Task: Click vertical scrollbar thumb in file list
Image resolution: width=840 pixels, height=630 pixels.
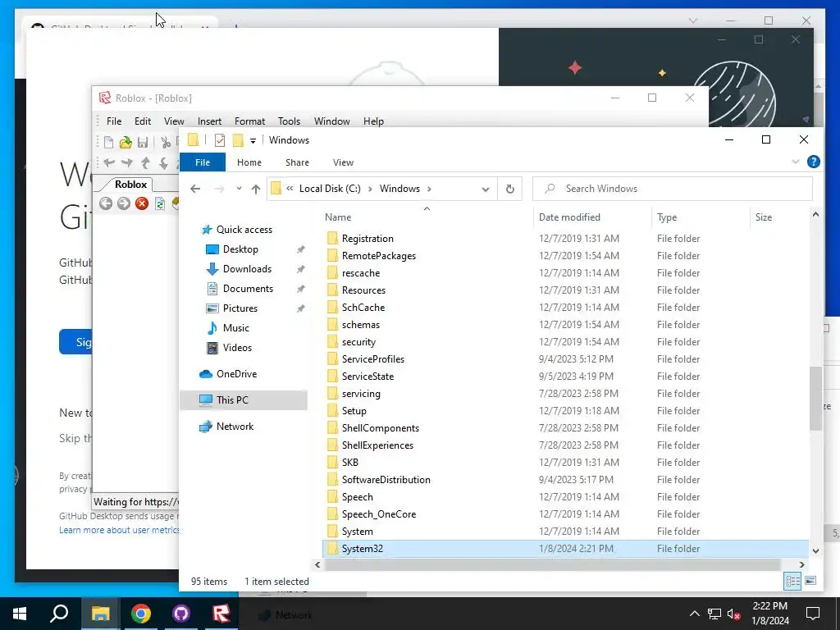Action: pyautogui.click(x=815, y=398)
